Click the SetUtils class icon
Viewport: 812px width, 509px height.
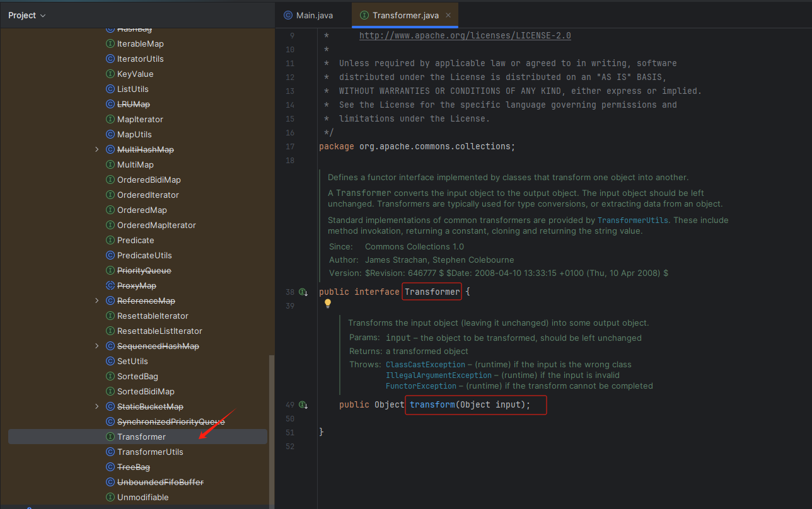pyautogui.click(x=110, y=361)
